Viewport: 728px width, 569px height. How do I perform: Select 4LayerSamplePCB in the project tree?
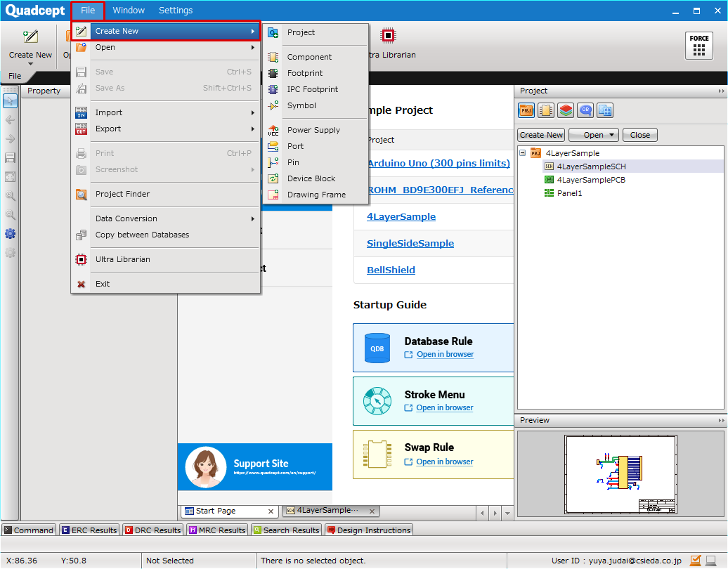590,180
